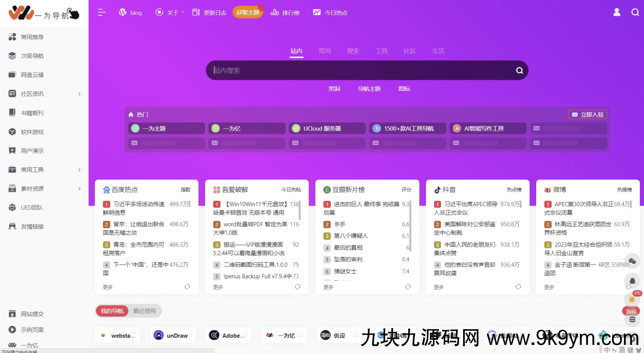Open 排行榜 in the top nav

(x=285, y=13)
